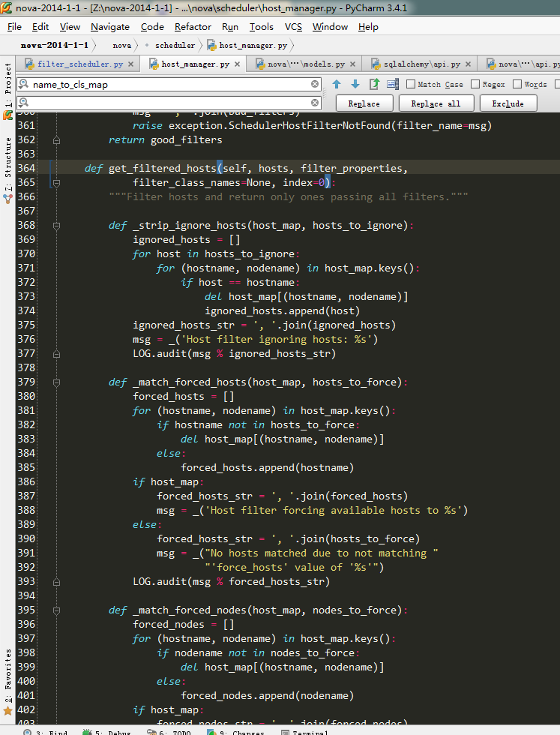The height and width of the screenshot is (735, 560).
Task: Open the Changes tool window at bottom
Action: click(x=235, y=732)
